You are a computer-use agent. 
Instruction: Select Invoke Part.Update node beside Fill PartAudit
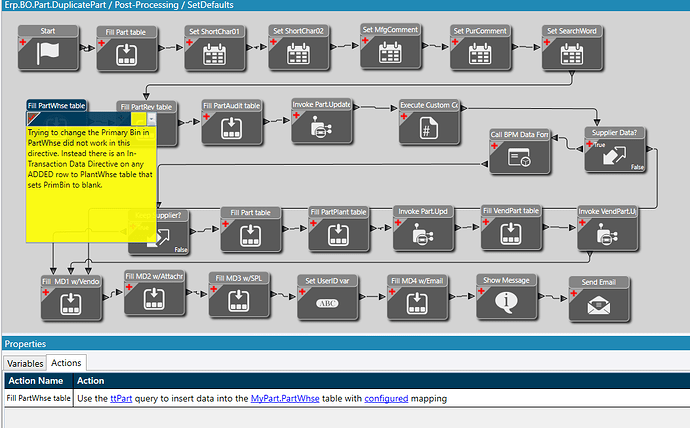(322, 121)
